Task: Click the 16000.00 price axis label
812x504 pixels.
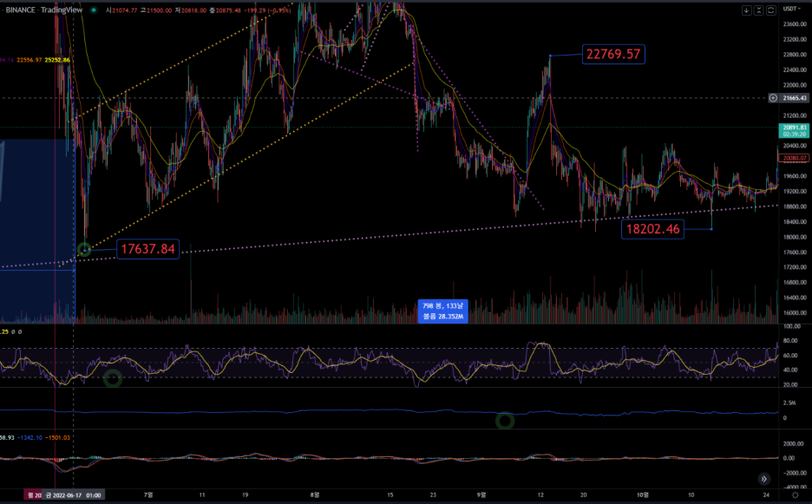Action: [795, 313]
